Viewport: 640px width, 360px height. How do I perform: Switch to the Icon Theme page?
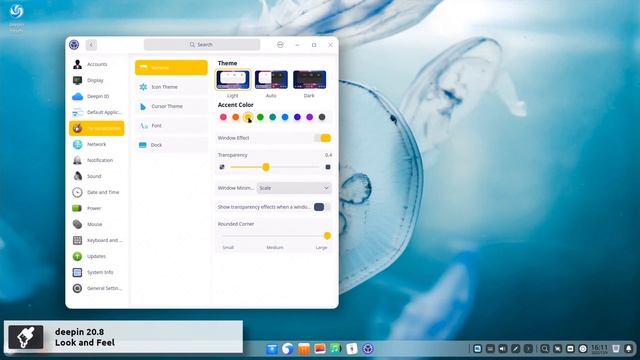click(x=171, y=87)
